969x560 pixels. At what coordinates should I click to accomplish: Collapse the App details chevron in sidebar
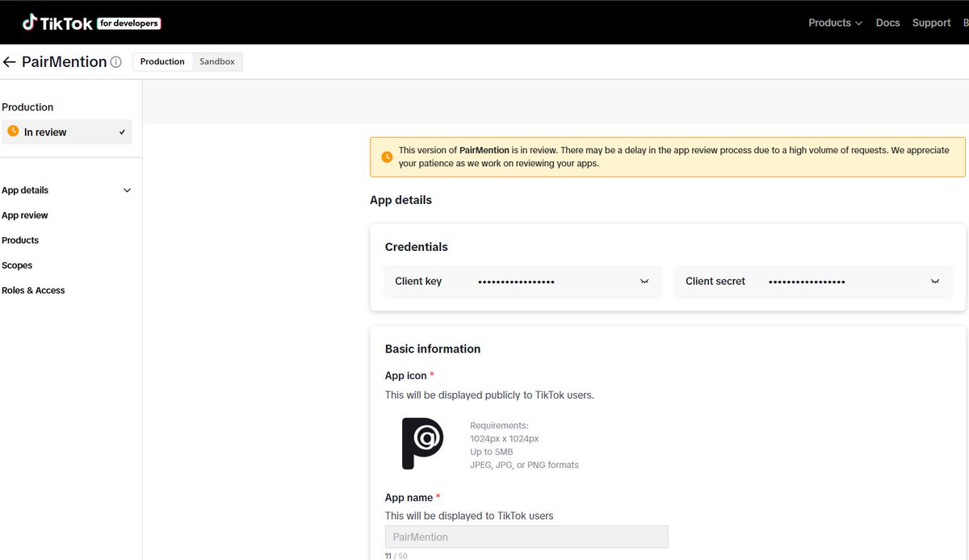tap(127, 190)
